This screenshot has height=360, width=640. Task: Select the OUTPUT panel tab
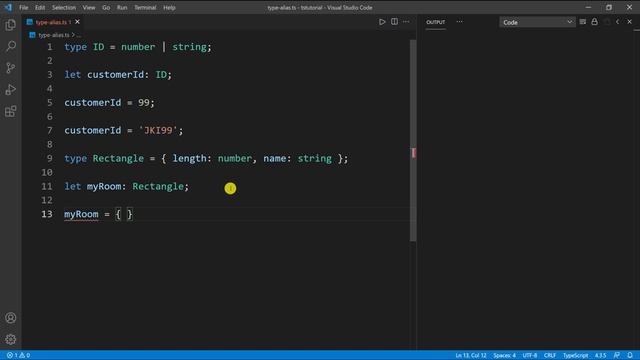coord(436,22)
